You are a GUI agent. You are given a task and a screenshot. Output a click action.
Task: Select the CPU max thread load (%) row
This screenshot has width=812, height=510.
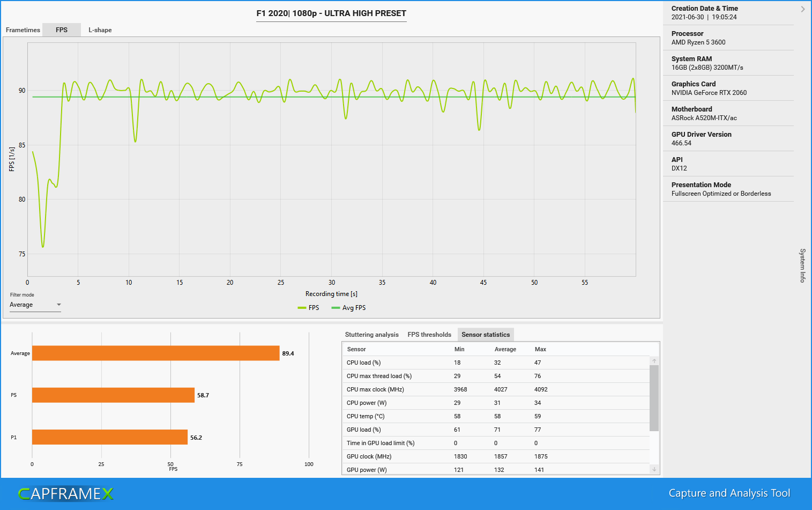[x=496, y=376]
